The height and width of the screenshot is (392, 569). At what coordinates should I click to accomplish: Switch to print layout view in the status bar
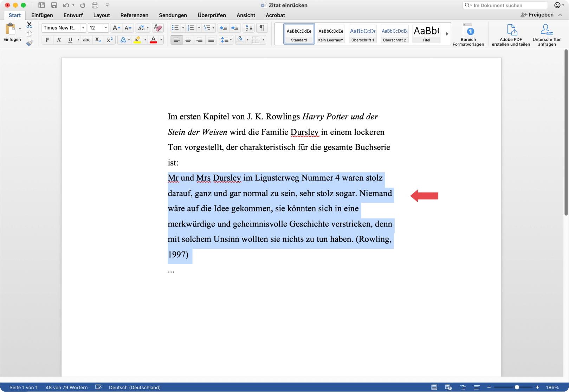434,387
